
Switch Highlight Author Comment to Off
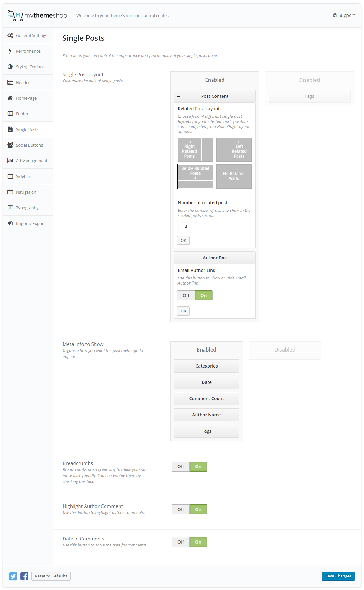pyautogui.click(x=181, y=509)
